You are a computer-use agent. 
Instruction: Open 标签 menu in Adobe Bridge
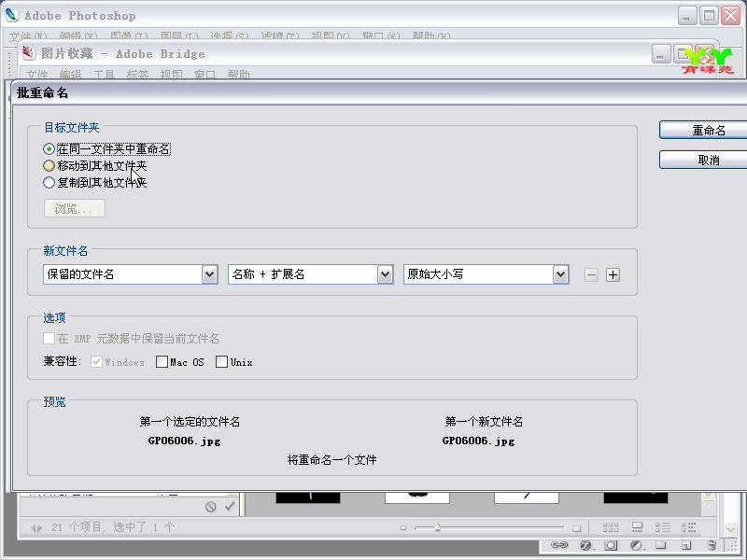coord(137,75)
